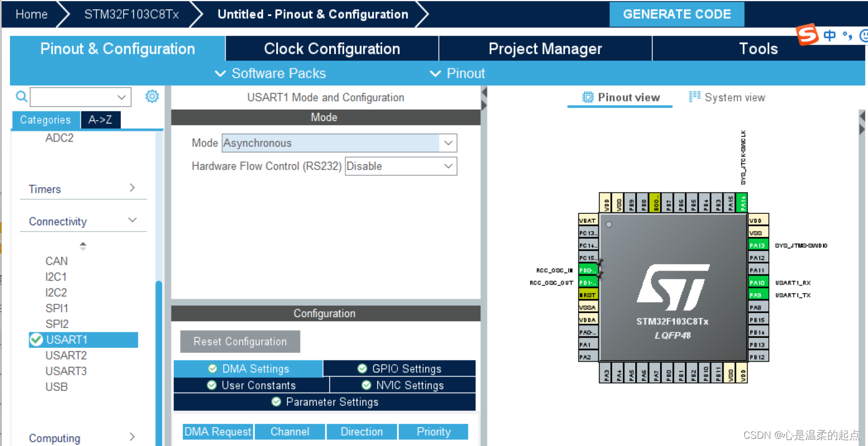Click the PA9 pin on the chip
The width and height of the screenshot is (868, 446).
758,295
